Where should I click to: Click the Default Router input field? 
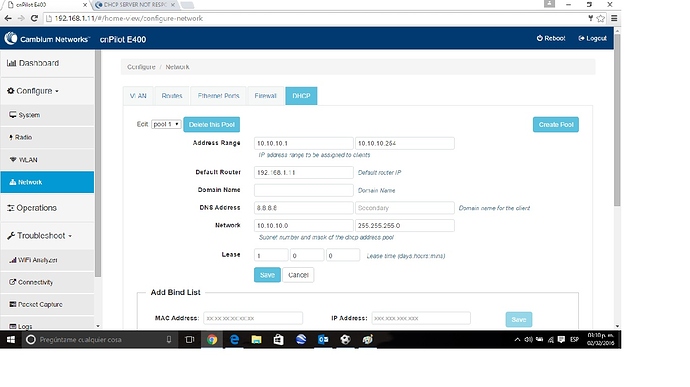[x=304, y=173]
